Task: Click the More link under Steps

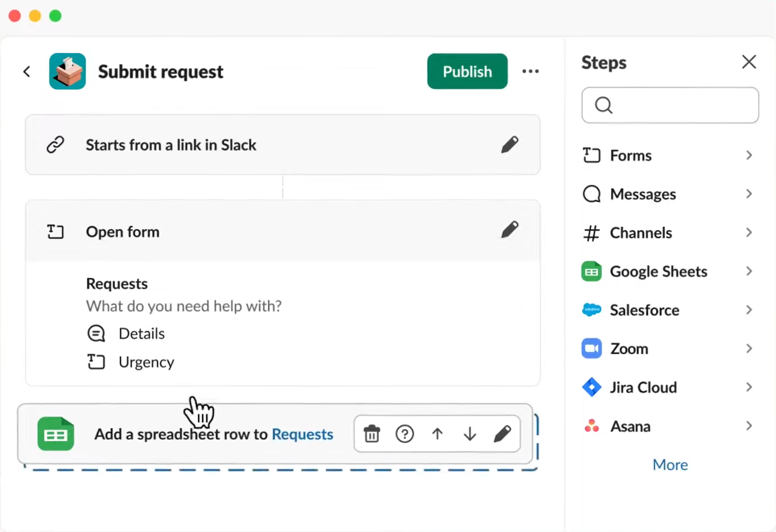Action: click(670, 465)
